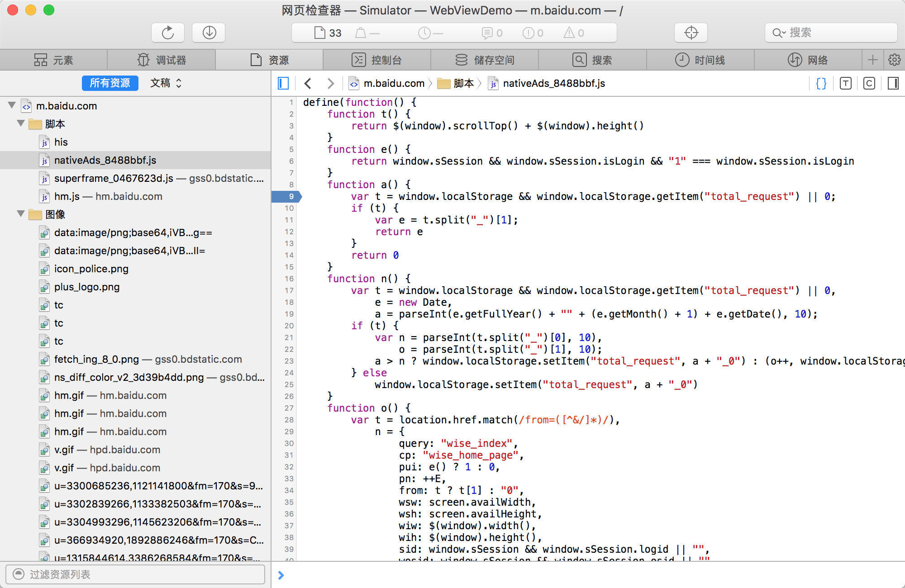Toggle code coverage C icon
The image size is (905, 588).
pos(869,83)
